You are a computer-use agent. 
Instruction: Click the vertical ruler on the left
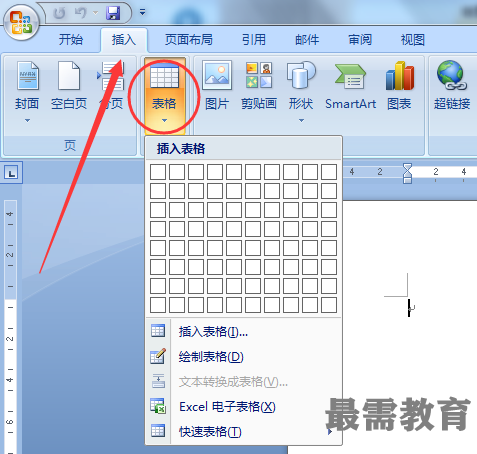pos(10,327)
